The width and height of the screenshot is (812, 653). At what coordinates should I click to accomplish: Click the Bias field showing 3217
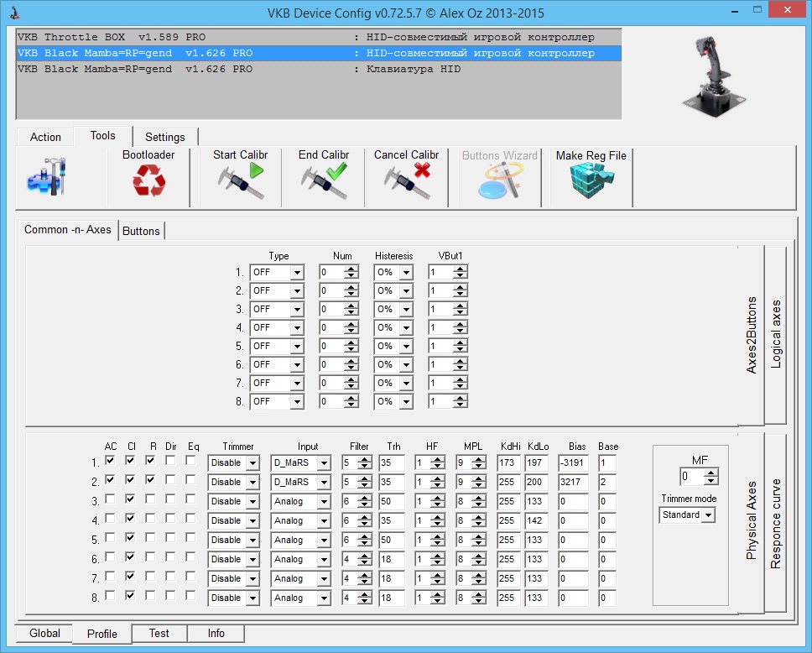573,482
